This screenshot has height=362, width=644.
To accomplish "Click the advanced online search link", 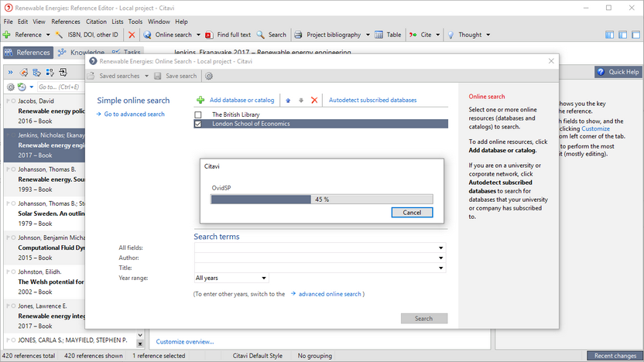I will point(330,294).
